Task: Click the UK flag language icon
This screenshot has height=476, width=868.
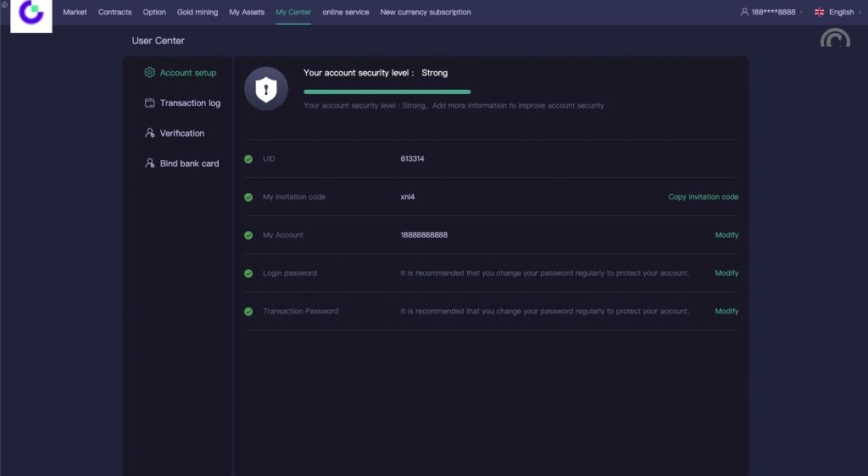Action: (x=819, y=13)
